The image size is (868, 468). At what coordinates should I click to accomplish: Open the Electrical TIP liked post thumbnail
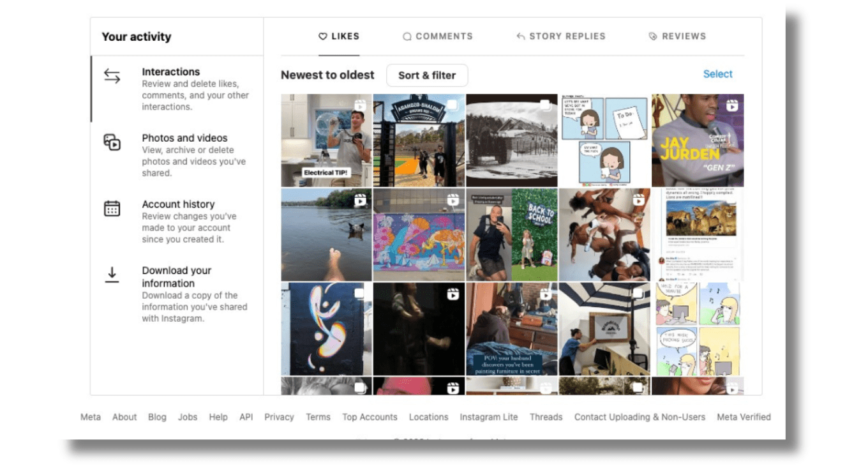point(326,140)
